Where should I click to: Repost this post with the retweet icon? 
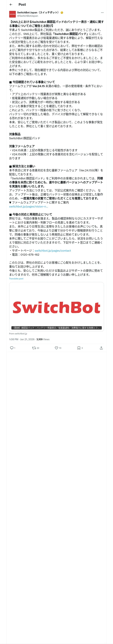34,348
